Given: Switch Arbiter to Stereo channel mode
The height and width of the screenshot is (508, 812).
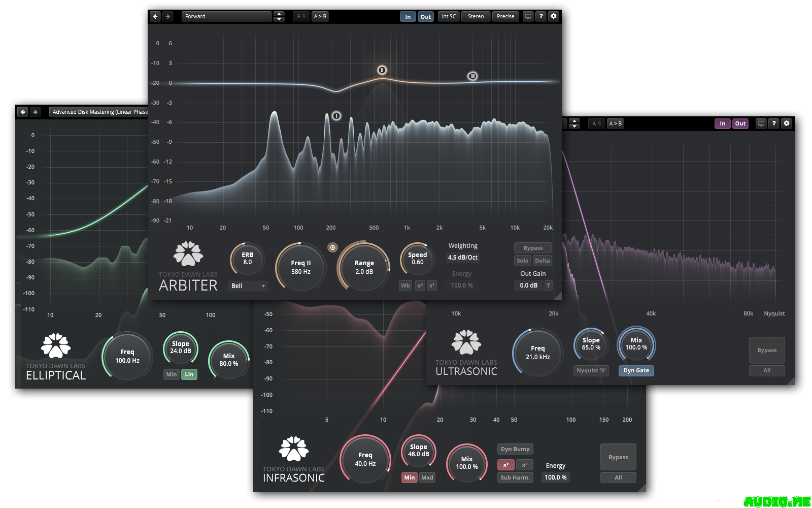Looking at the screenshot, I should pos(476,16).
